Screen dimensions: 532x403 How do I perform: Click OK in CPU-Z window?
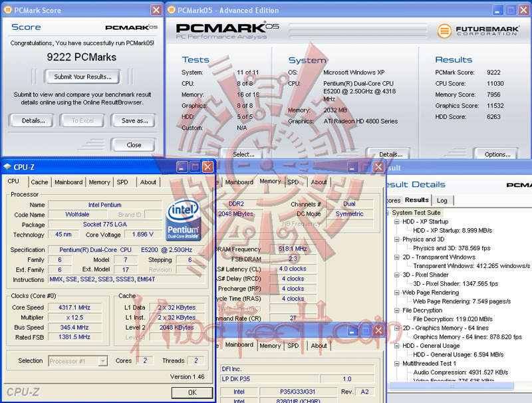click(192, 392)
